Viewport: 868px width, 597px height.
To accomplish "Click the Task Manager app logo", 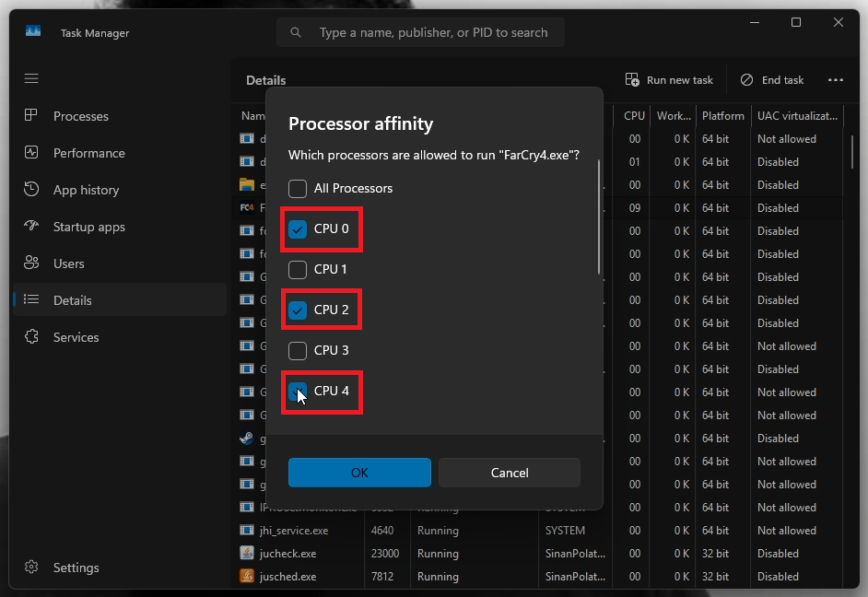I will pos(33,31).
